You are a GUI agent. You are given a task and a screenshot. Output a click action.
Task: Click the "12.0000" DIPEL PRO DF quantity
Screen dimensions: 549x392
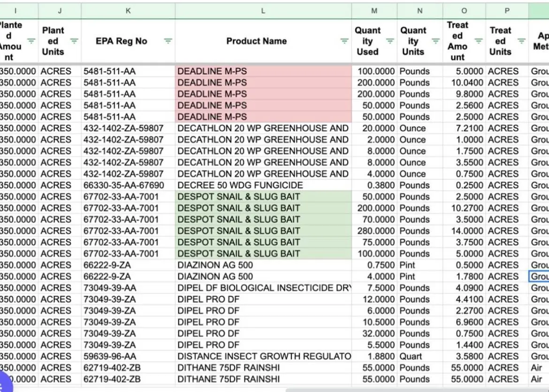[374, 300]
